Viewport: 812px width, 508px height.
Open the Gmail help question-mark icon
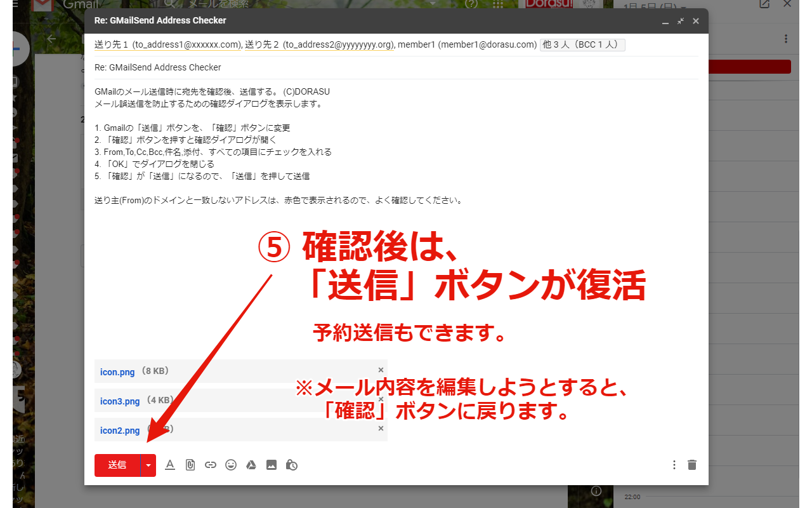pos(471,4)
